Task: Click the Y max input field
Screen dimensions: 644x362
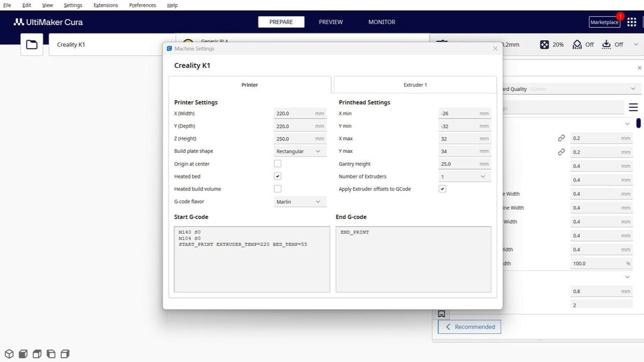Action: 465,151
